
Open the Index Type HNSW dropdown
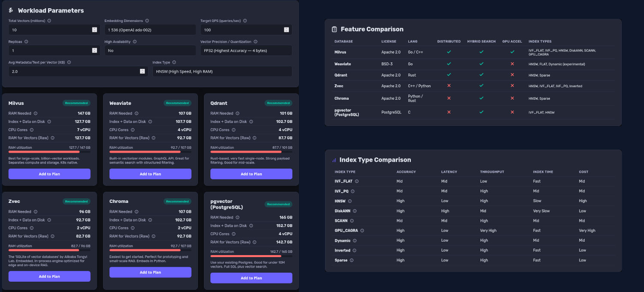[x=222, y=71]
